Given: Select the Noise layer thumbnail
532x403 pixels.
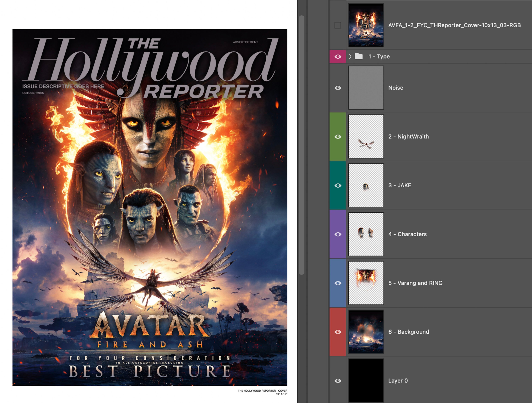Looking at the screenshot, I should 366,88.
